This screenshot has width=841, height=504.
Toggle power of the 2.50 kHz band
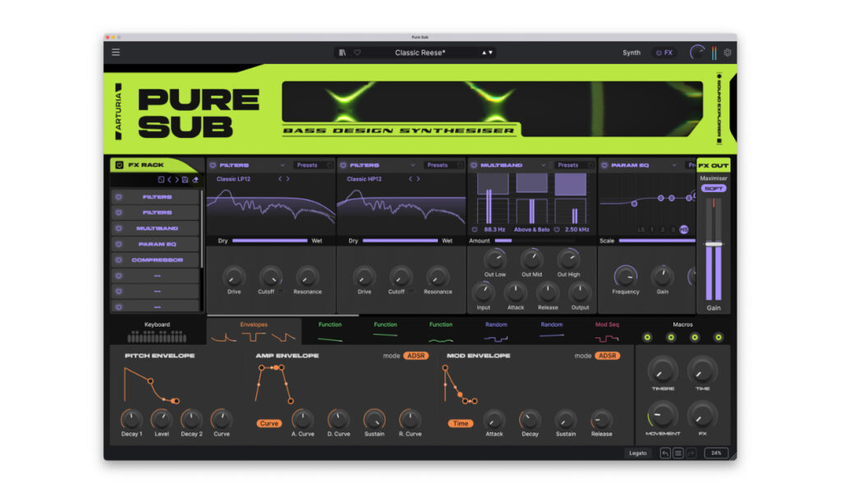557,230
